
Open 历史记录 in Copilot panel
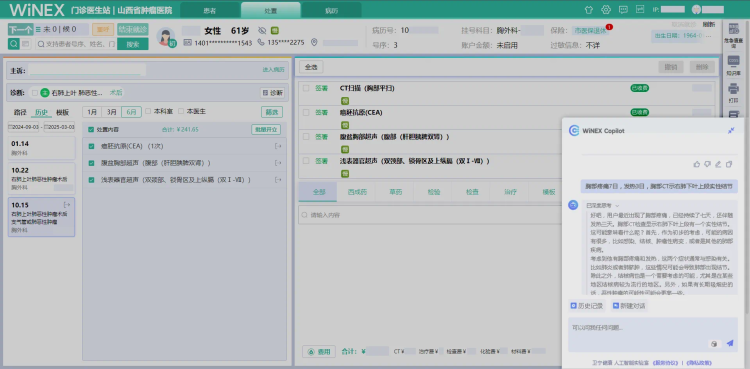pos(588,305)
